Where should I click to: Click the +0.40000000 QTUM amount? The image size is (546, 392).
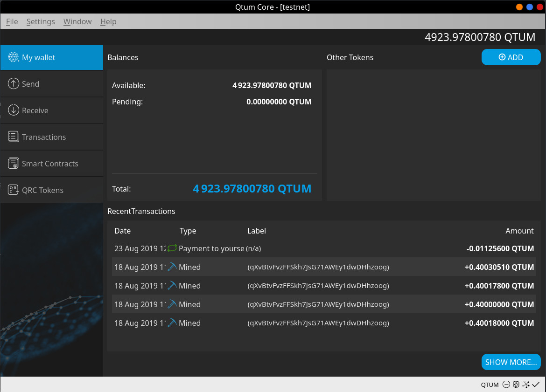[x=499, y=304]
